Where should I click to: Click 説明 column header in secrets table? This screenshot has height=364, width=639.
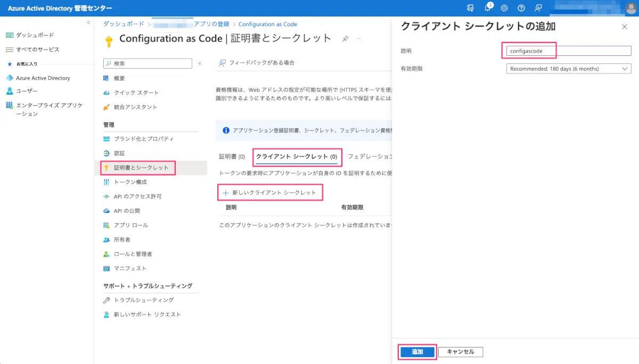[231, 207]
